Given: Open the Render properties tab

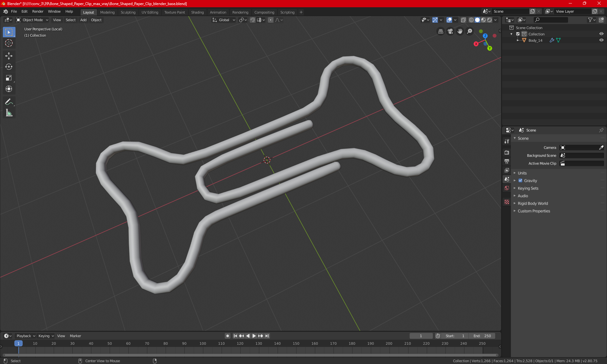Looking at the screenshot, I should [507, 153].
